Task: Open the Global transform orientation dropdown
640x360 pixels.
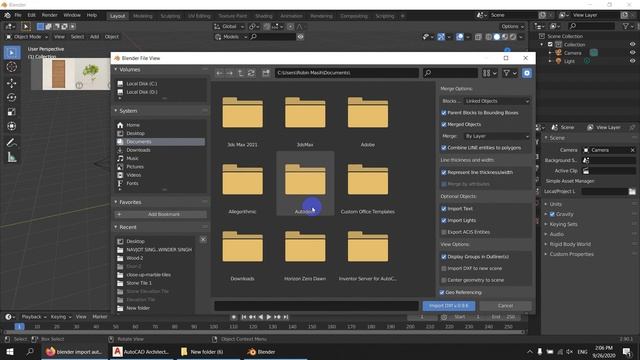Action: [229, 27]
